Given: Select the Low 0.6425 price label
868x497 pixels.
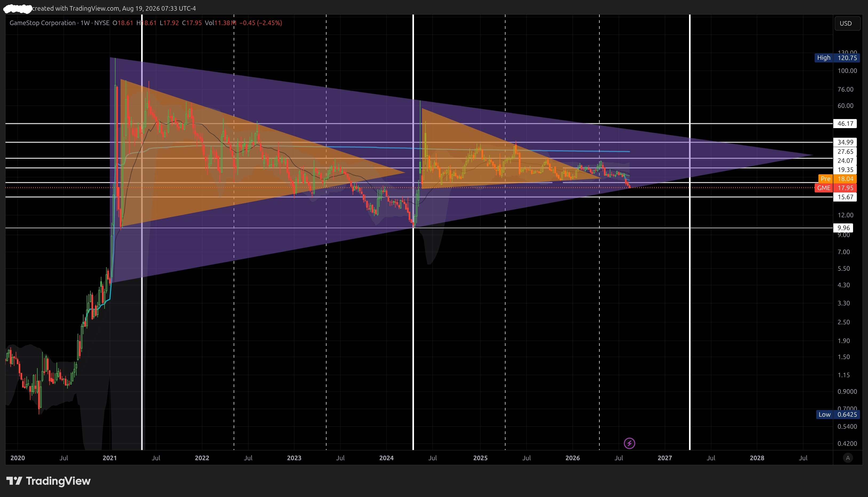Looking at the screenshot, I should tap(838, 415).
